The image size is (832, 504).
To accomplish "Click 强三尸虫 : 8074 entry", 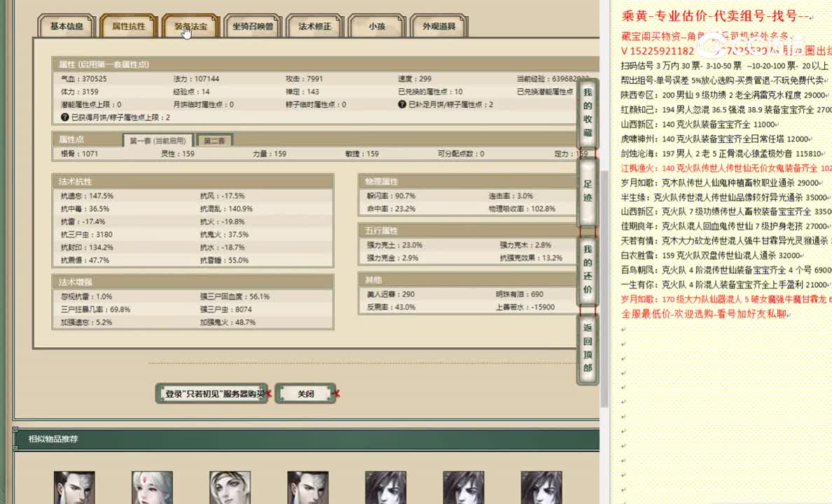I will coord(226,309).
